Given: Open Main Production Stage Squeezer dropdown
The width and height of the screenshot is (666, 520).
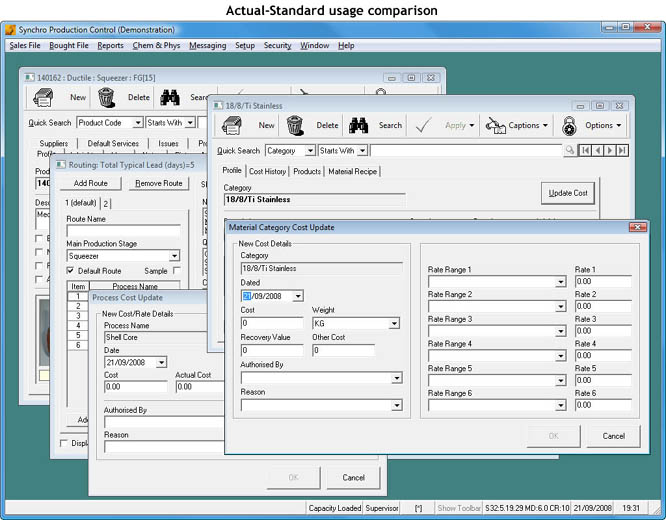Looking at the screenshot, I should [174, 256].
